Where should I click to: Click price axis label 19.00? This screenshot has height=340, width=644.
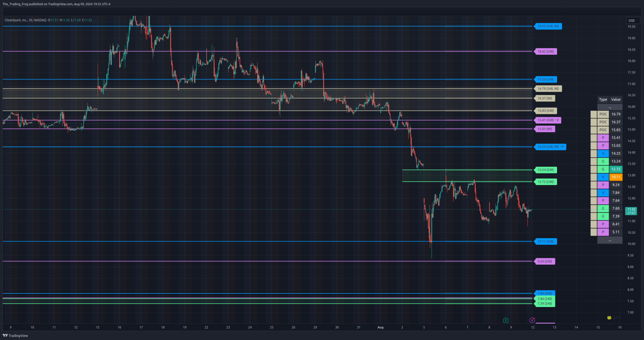632,38
